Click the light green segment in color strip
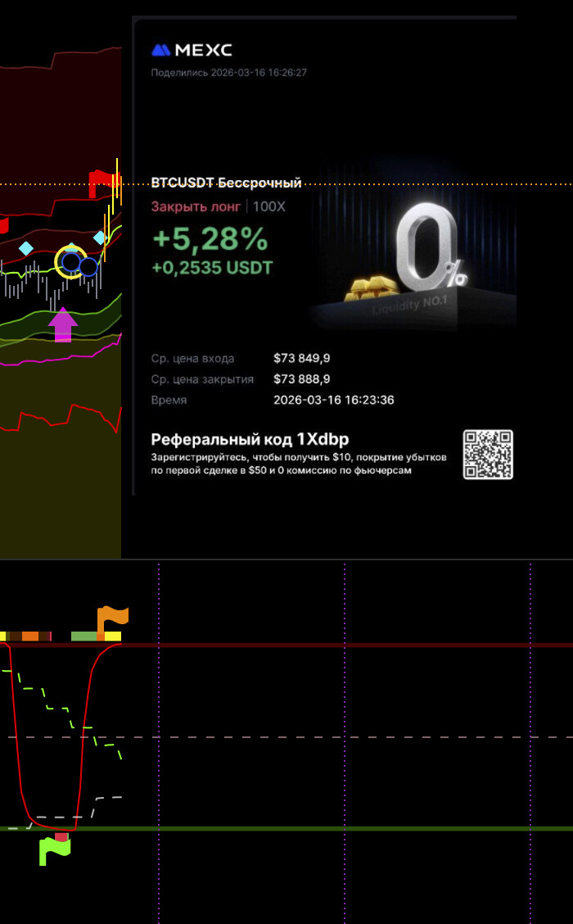The height and width of the screenshot is (924, 573). pyautogui.click(x=83, y=636)
